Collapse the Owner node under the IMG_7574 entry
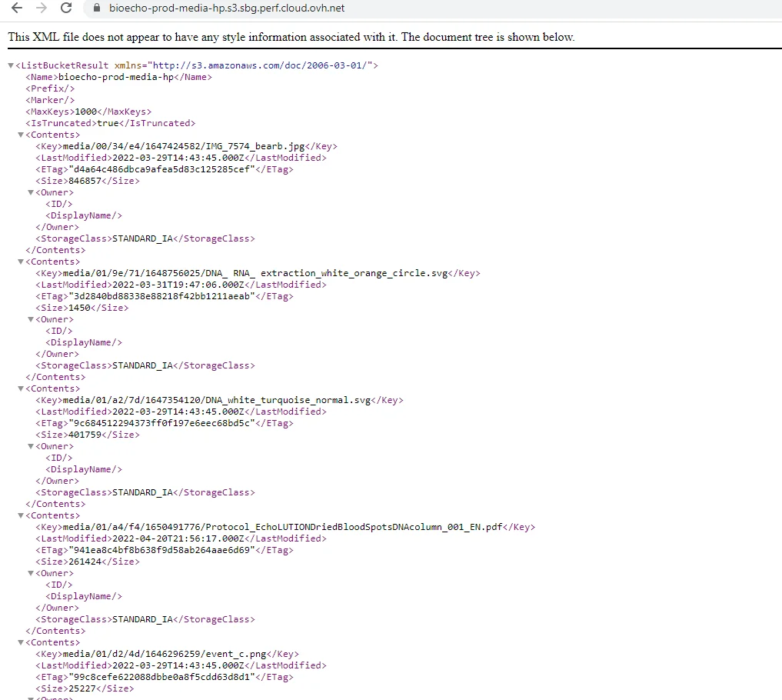 click(30, 192)
